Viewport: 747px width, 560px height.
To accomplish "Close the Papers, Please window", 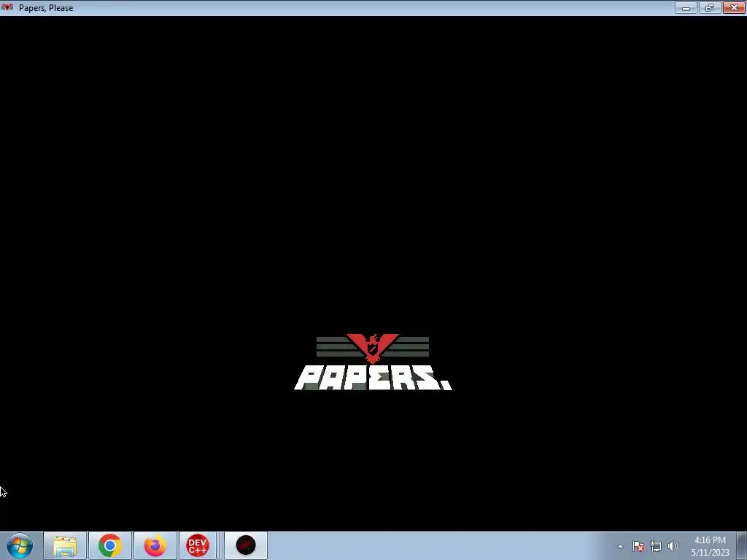I will pyautogui.click(x=734, y=7).
